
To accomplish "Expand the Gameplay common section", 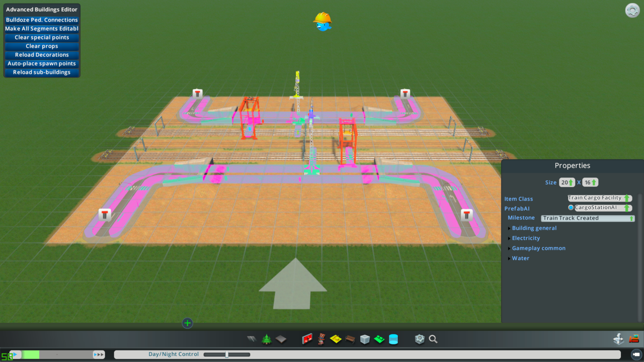I will 538,248.
